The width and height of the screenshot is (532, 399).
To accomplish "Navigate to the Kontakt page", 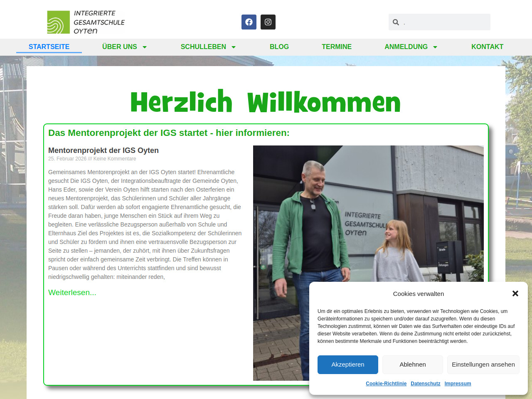I will [487, 47].
